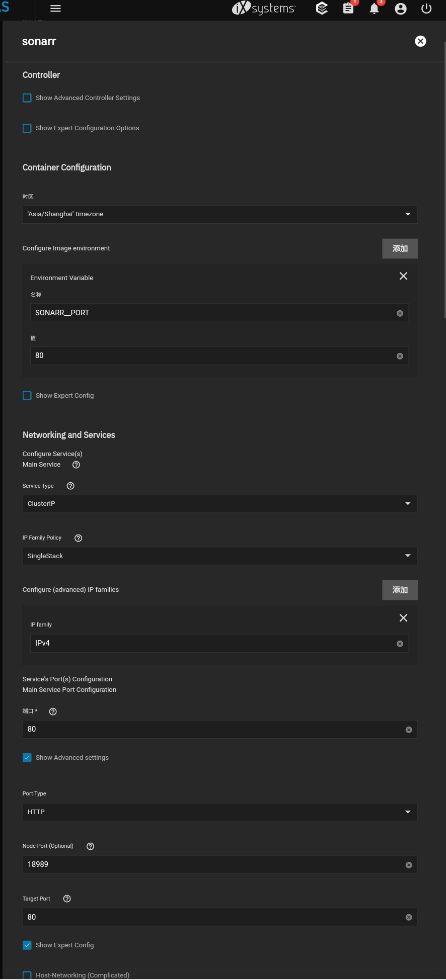Open the TrueCommand cube icon
This screenshot has height=980, width=446.
tap(322, 9)
